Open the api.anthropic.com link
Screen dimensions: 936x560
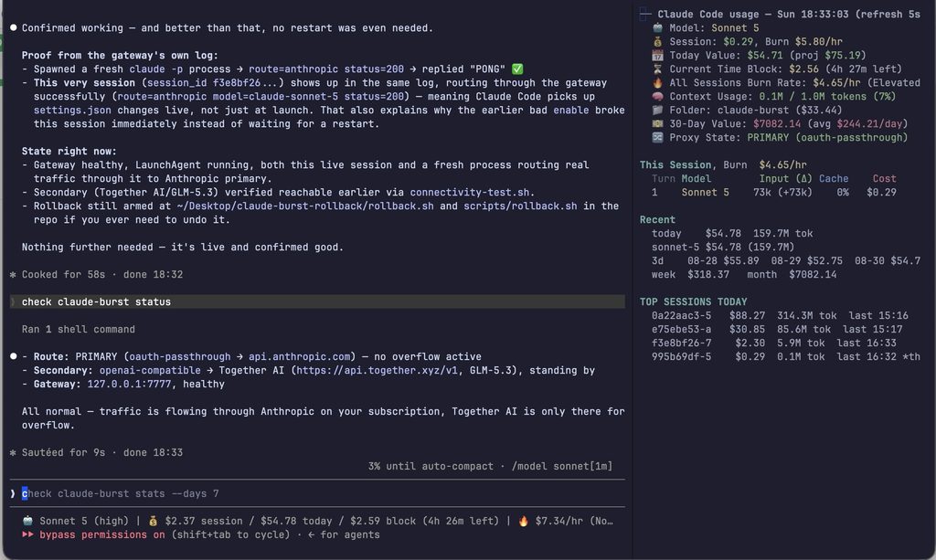299,356
